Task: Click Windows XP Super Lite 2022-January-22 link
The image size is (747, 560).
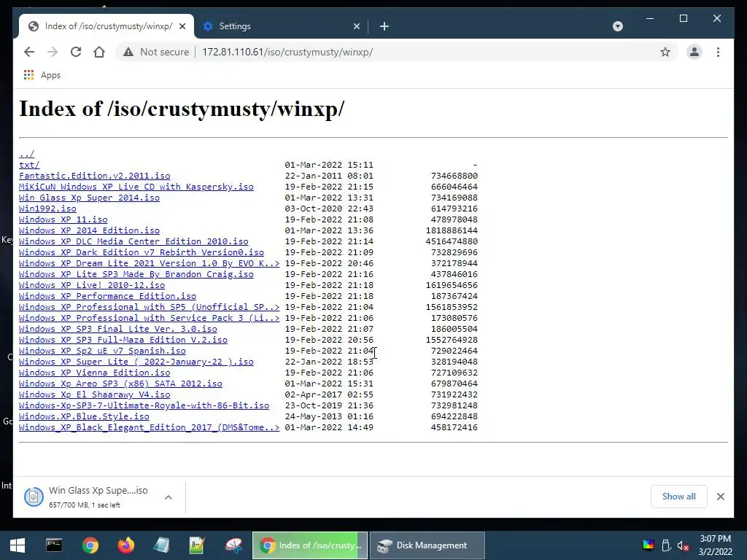Action: 136,362
